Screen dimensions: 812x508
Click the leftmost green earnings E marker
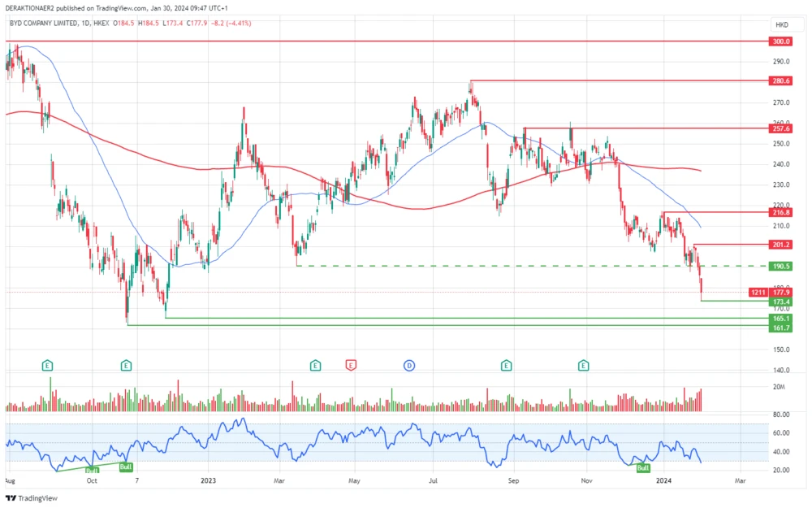pos(49,366)
